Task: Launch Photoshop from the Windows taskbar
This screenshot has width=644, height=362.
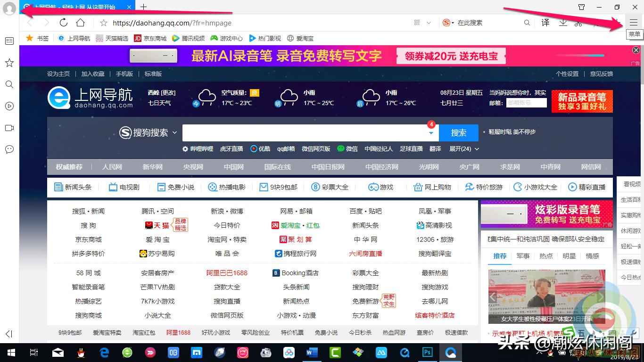Action: 428,352
